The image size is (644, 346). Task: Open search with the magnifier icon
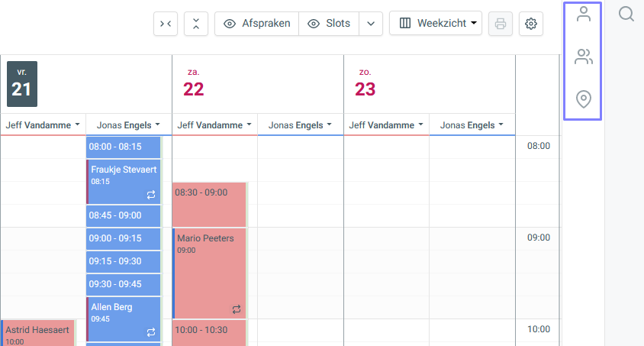click(x=626, y=15)
